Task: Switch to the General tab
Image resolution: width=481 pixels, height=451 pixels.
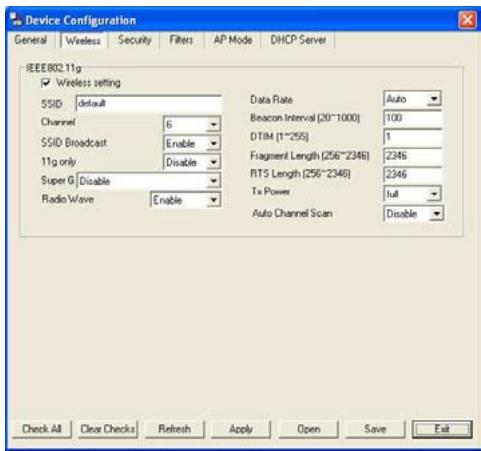Action: [31, 40]
